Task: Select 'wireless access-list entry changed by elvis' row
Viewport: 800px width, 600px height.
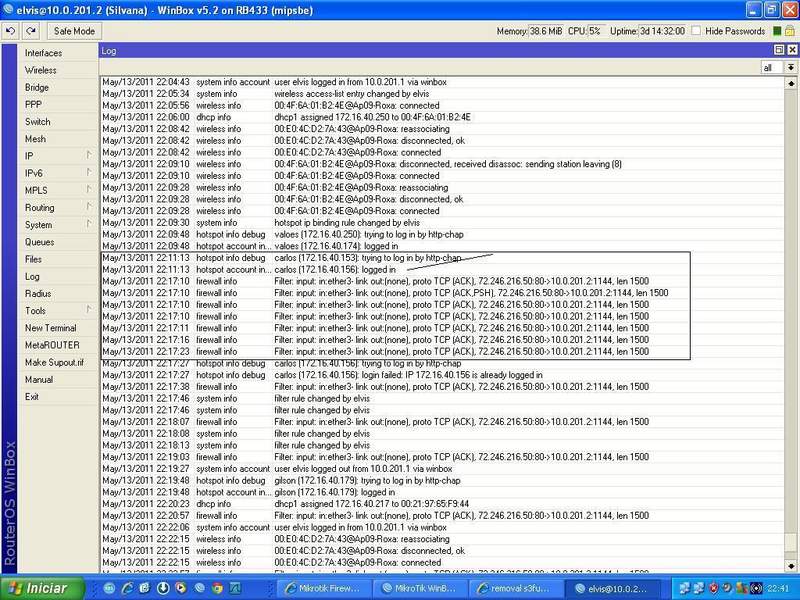Action: click(442, 94)
